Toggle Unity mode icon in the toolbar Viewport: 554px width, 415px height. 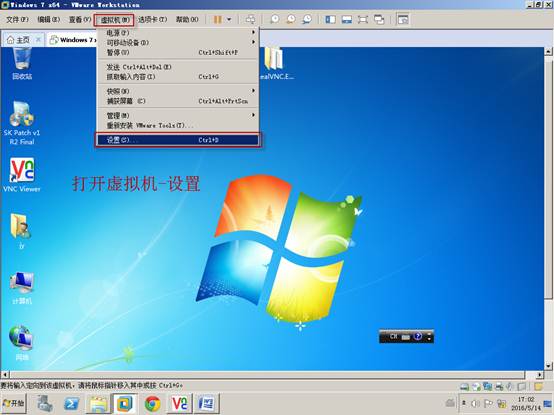click(379, 19)
